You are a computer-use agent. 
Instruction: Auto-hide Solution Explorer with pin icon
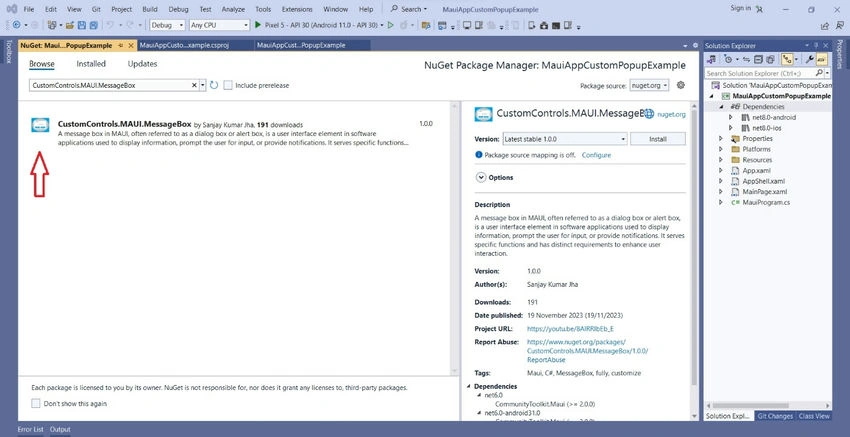[816, 46]
